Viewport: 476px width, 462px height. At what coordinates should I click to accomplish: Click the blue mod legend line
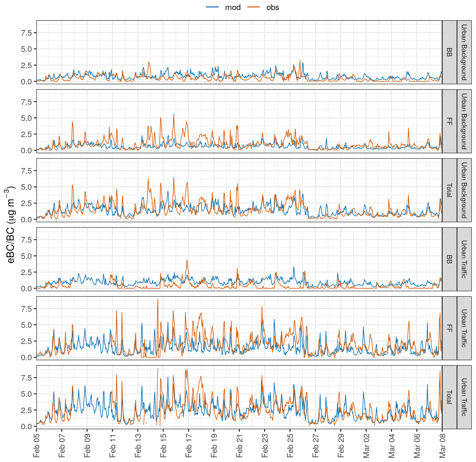click(x=212, y=7)
